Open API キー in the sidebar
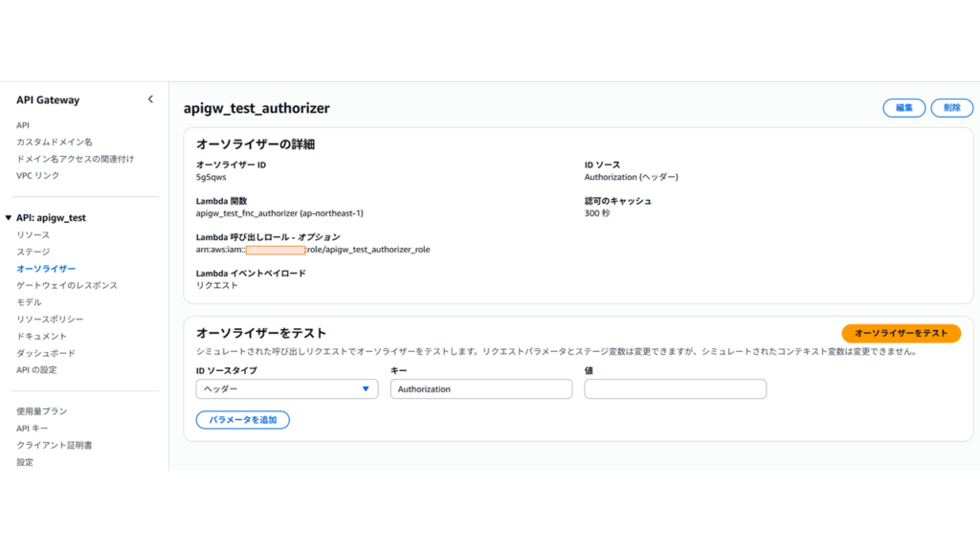Image resolution: width=980 pixels, height=551 pixels. coord(33,429)
